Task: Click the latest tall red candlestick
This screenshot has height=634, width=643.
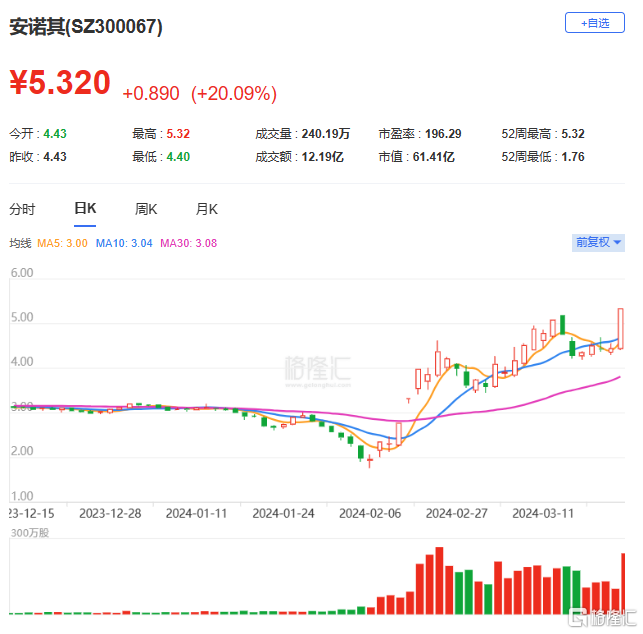Action: click(620, 328)
